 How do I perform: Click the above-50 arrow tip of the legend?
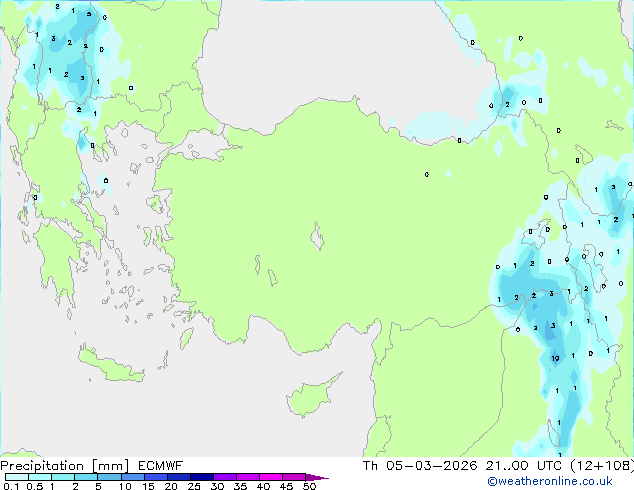[x=317, y=477]
